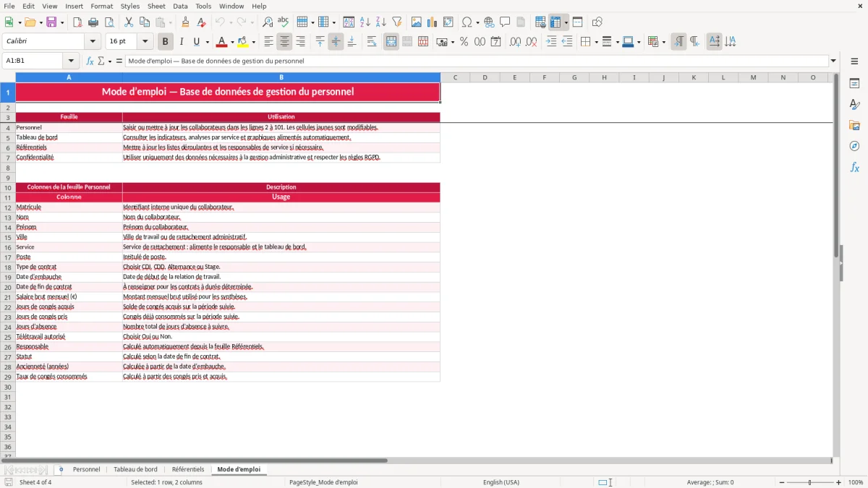The image size is (868, 488).
Task: Click Sort Descending icon
Action: point(381,22)
